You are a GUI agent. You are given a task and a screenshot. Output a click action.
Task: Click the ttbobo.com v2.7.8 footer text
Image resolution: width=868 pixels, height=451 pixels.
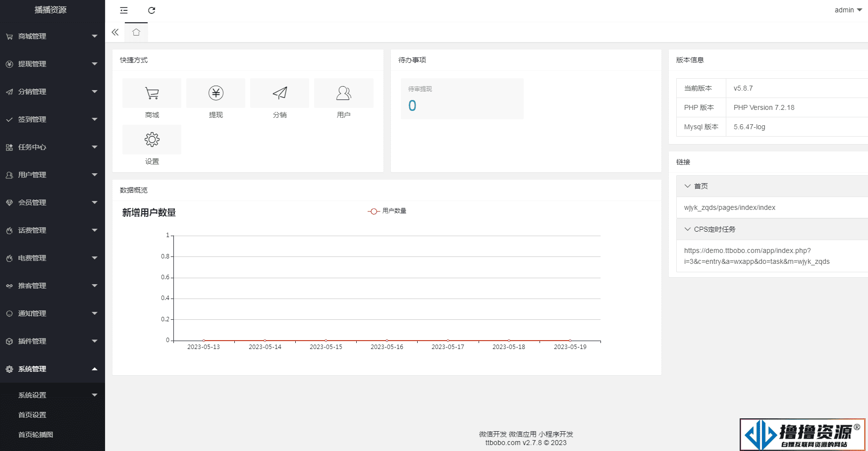pyautogui.click(x=526, y=443)
